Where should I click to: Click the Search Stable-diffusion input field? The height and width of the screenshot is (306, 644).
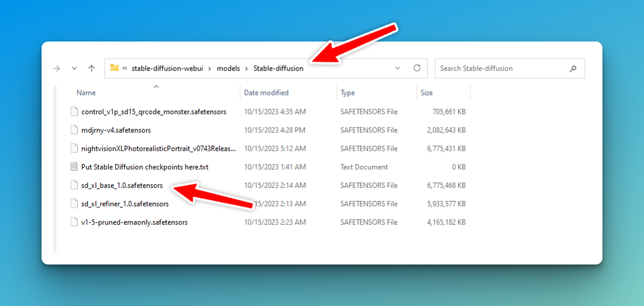[502, 68]
